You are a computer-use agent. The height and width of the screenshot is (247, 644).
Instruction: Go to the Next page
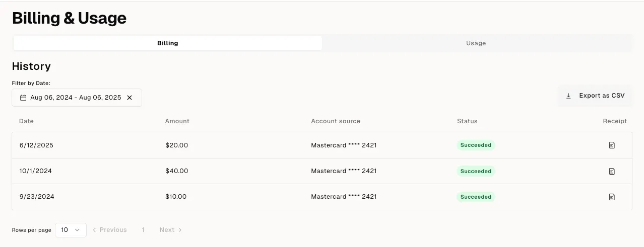(x=170, y=230)
